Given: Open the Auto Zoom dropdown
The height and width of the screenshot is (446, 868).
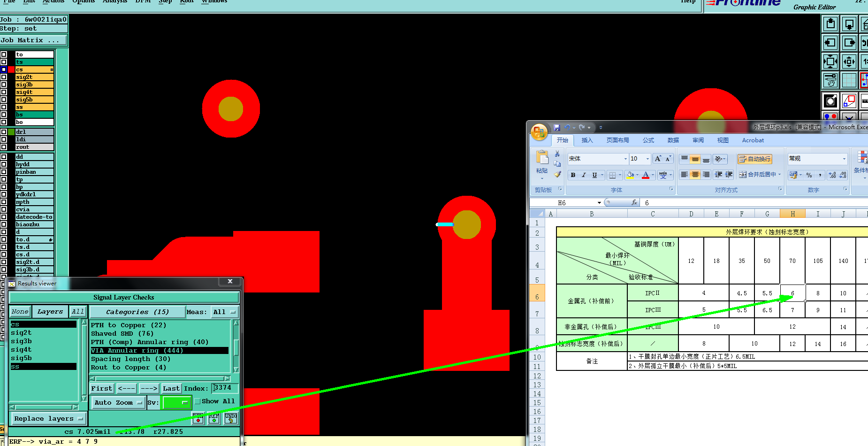Looking at the screenshot, I should [x=118, y=402].
